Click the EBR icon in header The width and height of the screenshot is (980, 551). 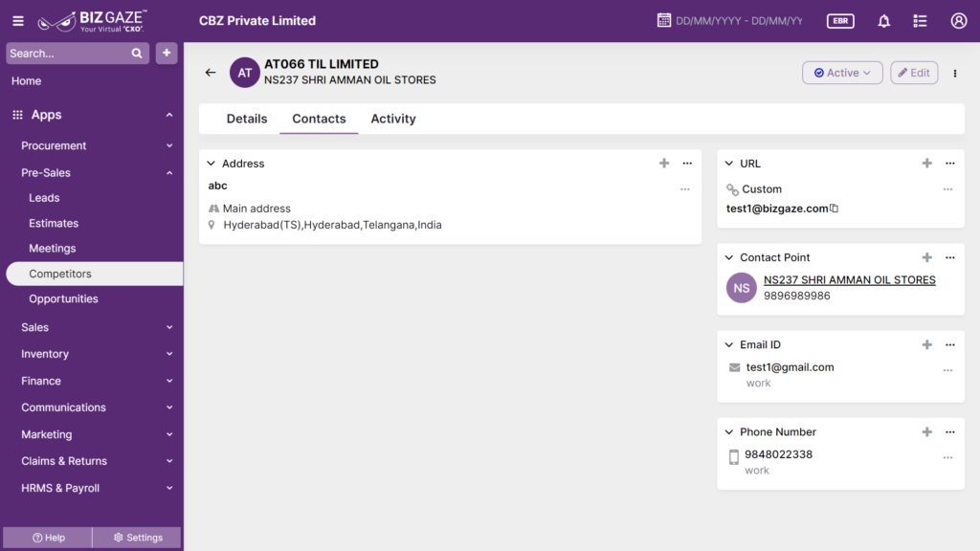pos(840,21)
